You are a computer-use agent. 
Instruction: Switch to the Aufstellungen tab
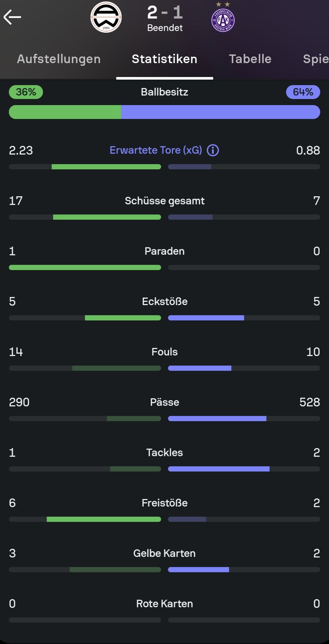(59, 59)
